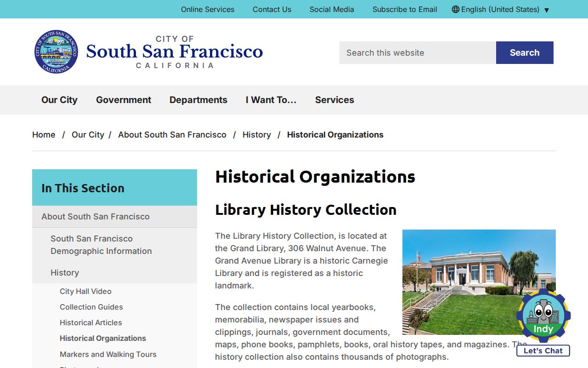Click the blue Search button
Viewport: 588px width, 368px height.
point(525,52)
